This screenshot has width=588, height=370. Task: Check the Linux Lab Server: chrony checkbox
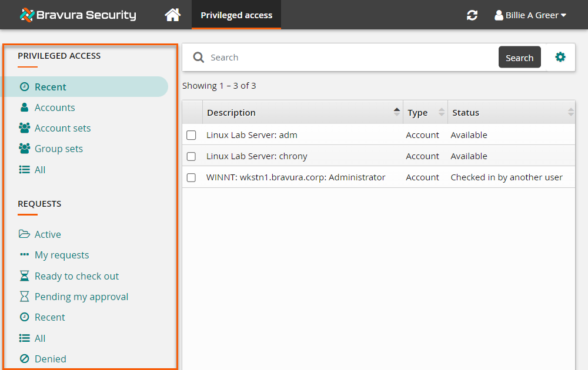coord(191,156)
